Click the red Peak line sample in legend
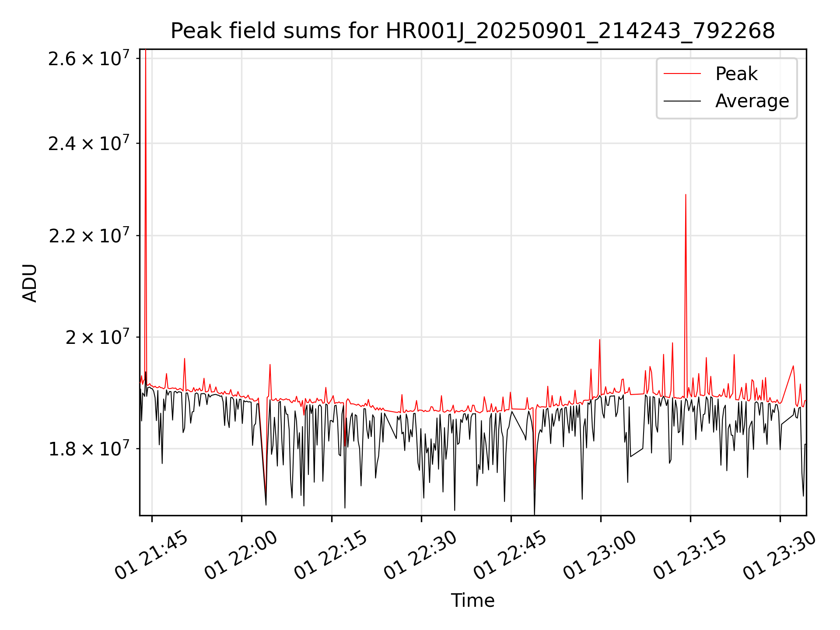This screenshot has height=630, width=840. pos(682,73)
